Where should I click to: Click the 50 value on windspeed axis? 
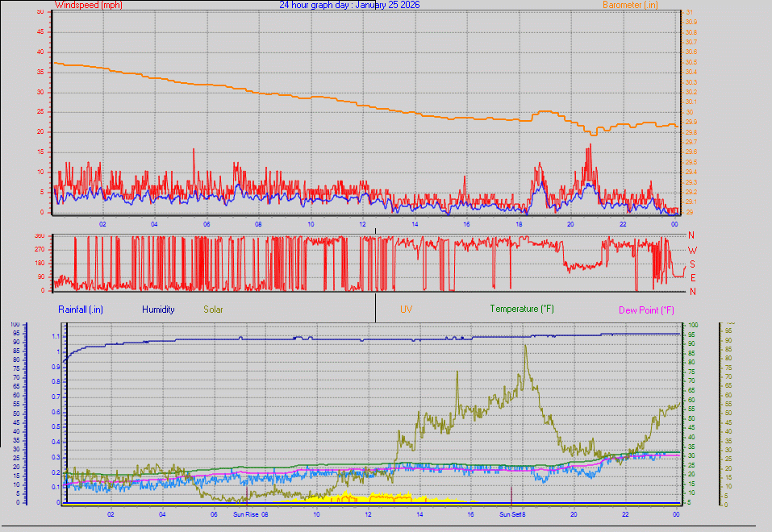[40, 12]
